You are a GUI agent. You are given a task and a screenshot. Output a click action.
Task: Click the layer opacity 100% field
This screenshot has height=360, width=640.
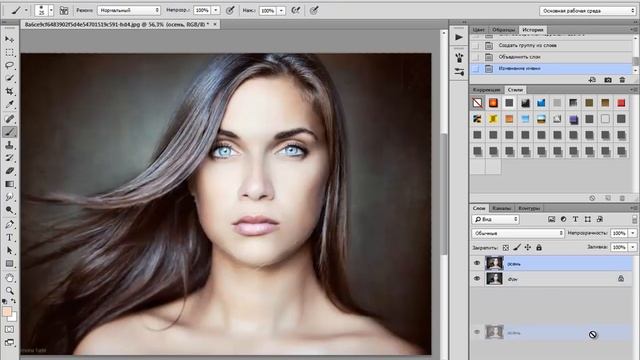(x=619, y=233)
